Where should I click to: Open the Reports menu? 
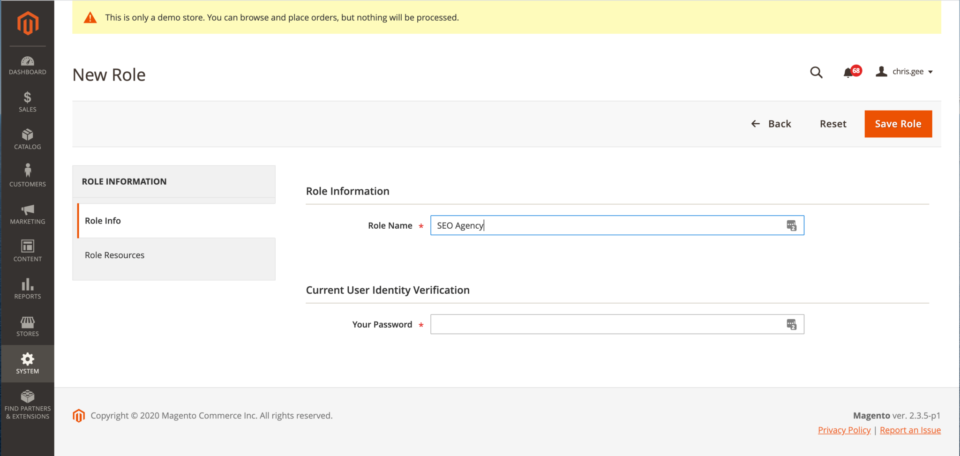point(27,289)
